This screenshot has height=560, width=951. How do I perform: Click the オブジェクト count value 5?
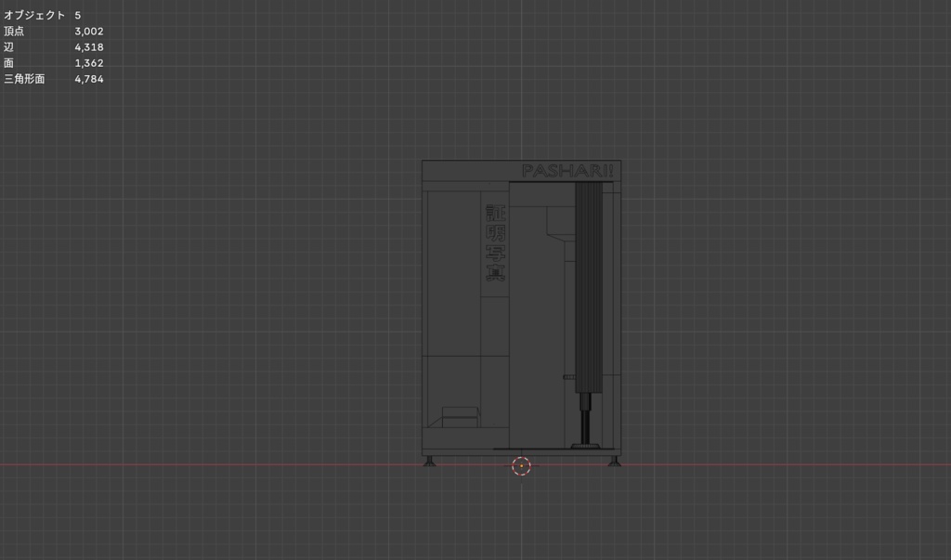[x=78, y=15]
